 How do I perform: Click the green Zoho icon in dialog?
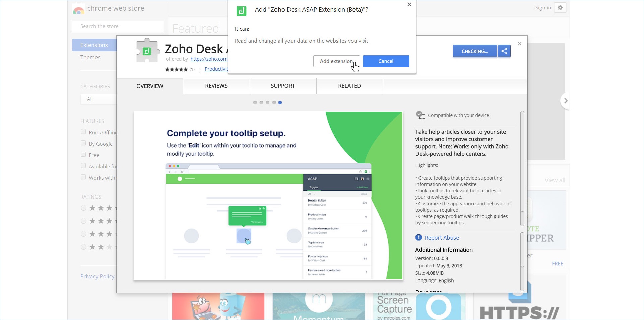pos(241,11)
